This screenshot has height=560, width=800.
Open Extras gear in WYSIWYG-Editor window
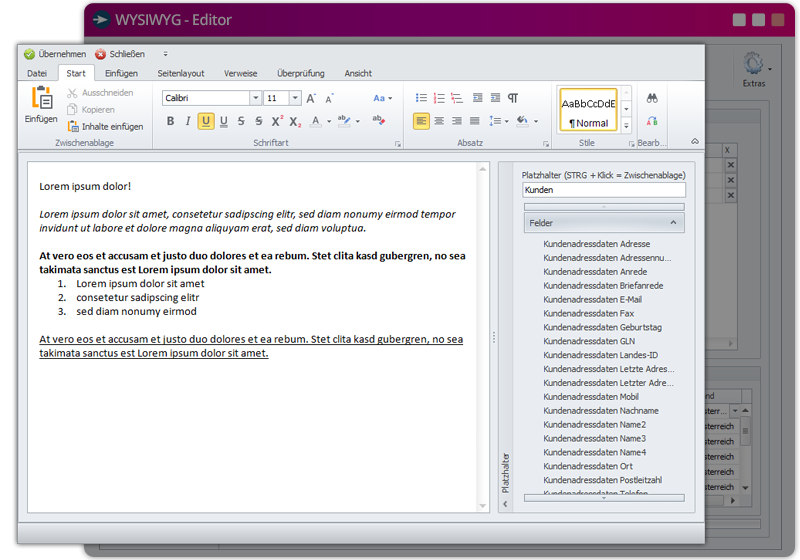coord(754,69)
